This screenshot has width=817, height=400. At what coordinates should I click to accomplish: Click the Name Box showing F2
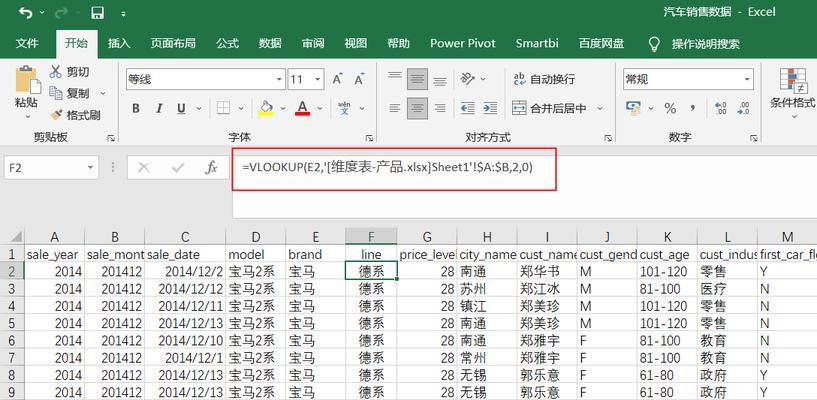(x=52, y=168)
